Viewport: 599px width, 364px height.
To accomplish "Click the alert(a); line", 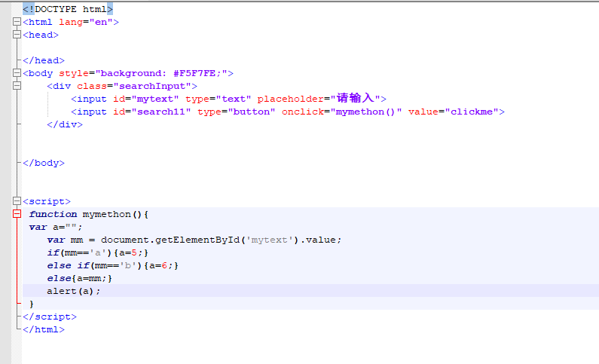I will point(73,291).
